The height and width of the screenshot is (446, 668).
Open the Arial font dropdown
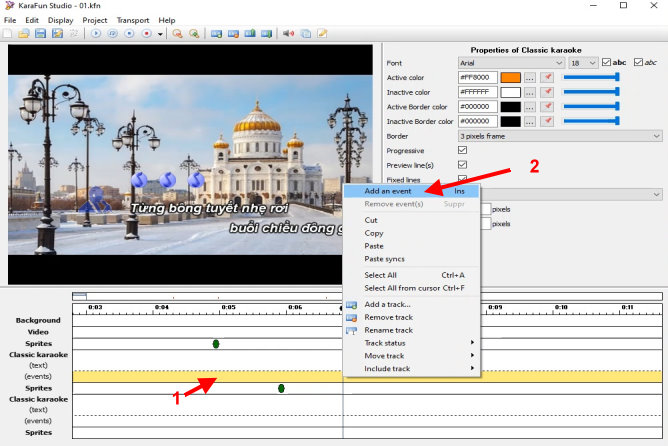(510, 63)
